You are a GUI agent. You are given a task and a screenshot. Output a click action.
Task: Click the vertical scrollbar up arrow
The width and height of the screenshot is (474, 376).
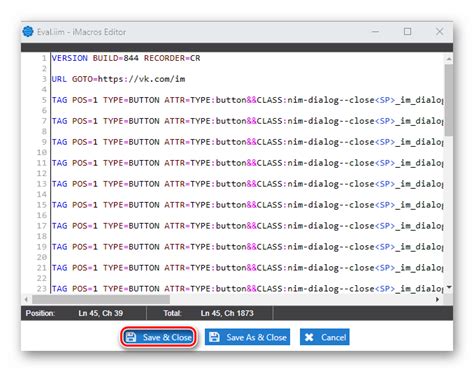[449, 59]
